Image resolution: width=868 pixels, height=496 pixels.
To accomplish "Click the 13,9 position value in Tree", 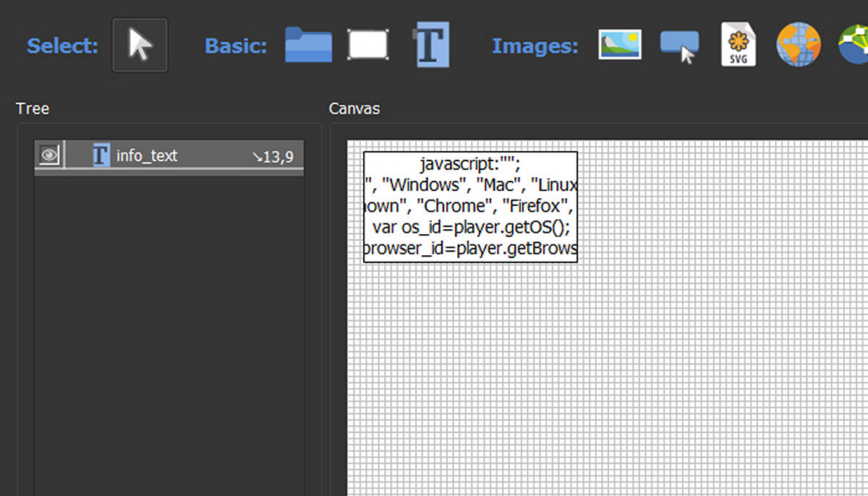I will [x=273, y=156].
